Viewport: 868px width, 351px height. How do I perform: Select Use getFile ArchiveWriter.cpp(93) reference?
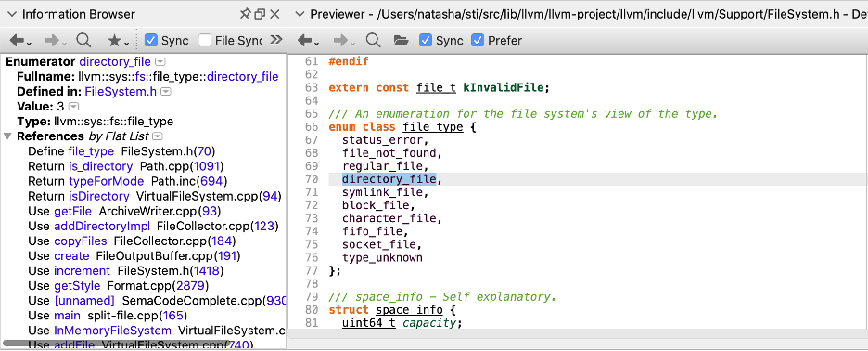(124, 212)
